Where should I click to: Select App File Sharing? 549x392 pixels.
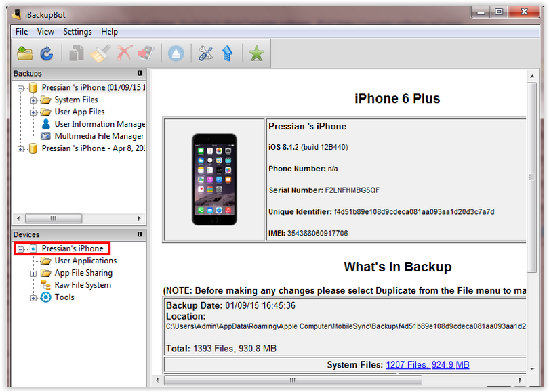[x=83, y=273]
